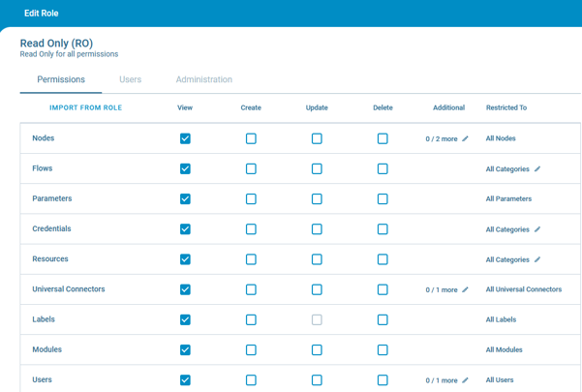Image resolution: width=582 pixels, height=392 pixels.
Task: Click pencil icon next to Nodes additional permissions
Action: tap(466, 139)
